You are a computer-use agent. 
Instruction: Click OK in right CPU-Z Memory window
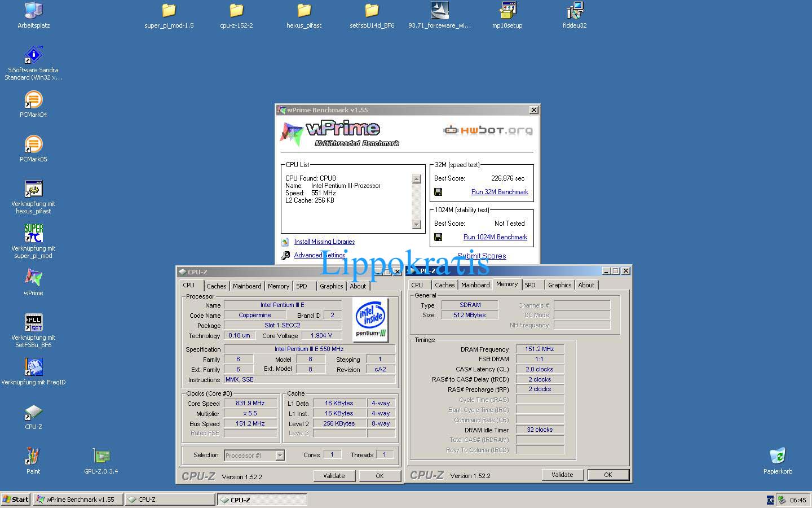point(608,475)
